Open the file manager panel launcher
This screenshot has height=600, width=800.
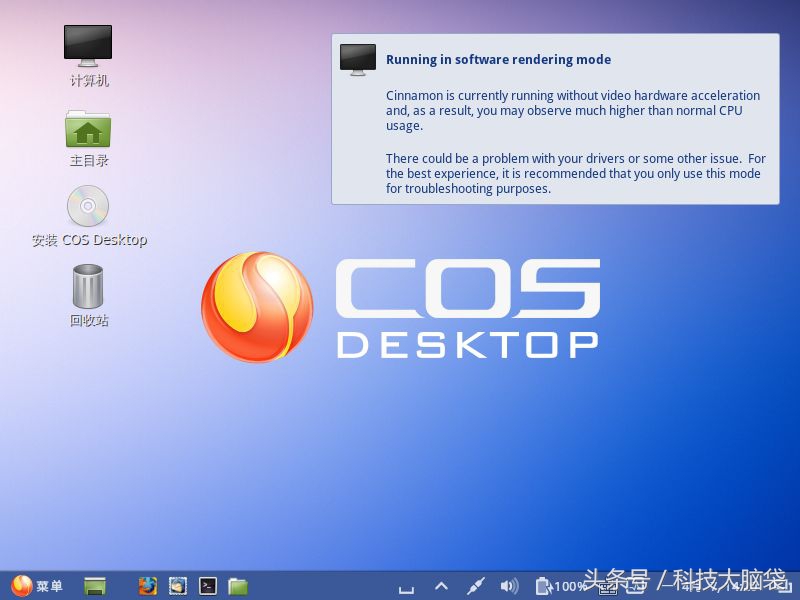[x=238, y=586]
